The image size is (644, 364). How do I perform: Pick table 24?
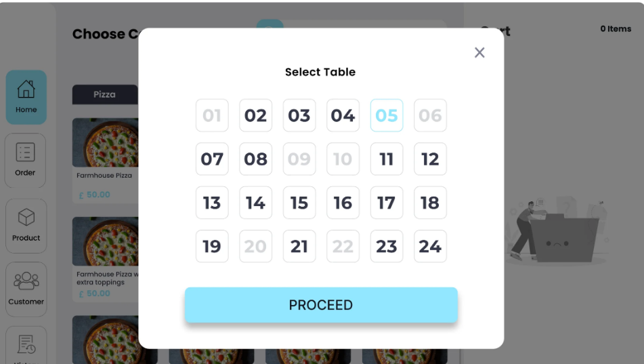point(430,246)
